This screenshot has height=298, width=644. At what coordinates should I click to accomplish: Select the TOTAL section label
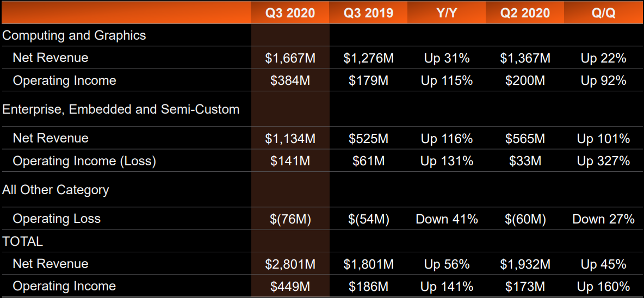point(22,241)
